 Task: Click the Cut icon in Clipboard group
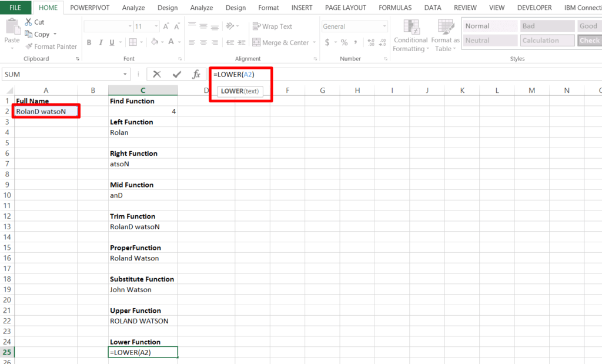click(x=35, y=22)
